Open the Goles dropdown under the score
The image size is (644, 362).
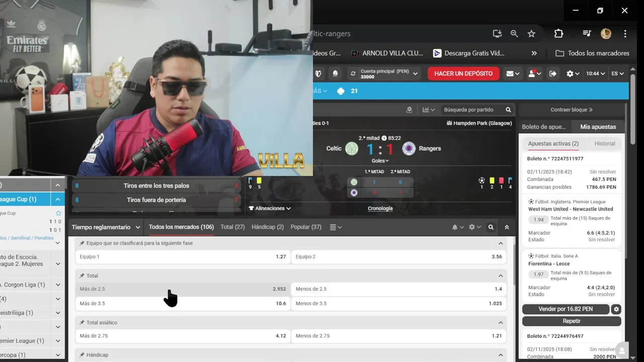tap(380, 161)
